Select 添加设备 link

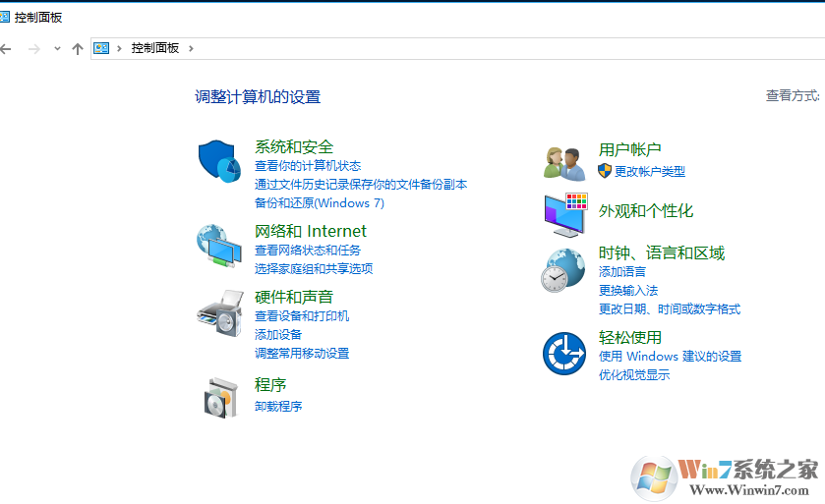pyautogui.click(x=278, y=335)
